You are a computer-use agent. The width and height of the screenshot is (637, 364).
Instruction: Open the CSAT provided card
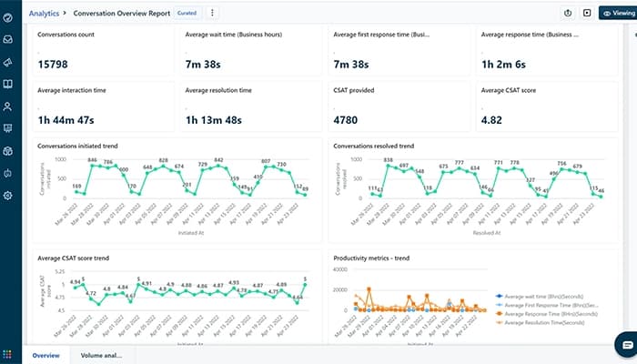click(x=399, y=106)
